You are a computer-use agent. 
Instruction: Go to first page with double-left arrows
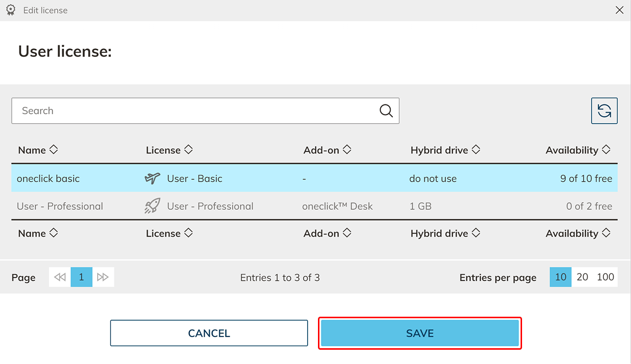coord(60,277)
